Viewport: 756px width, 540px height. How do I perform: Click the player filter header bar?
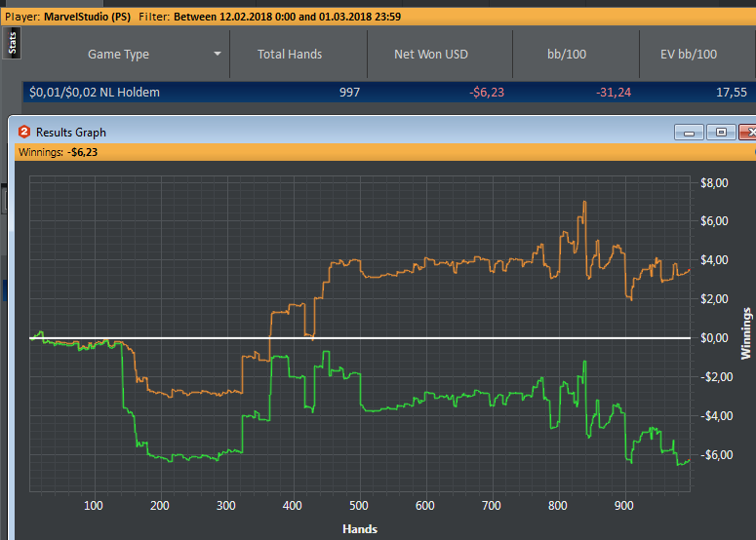click(378, 17)
